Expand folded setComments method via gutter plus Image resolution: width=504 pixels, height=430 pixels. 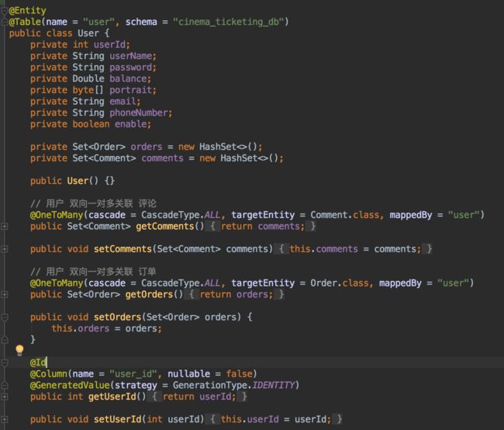[x=4, y=249]
